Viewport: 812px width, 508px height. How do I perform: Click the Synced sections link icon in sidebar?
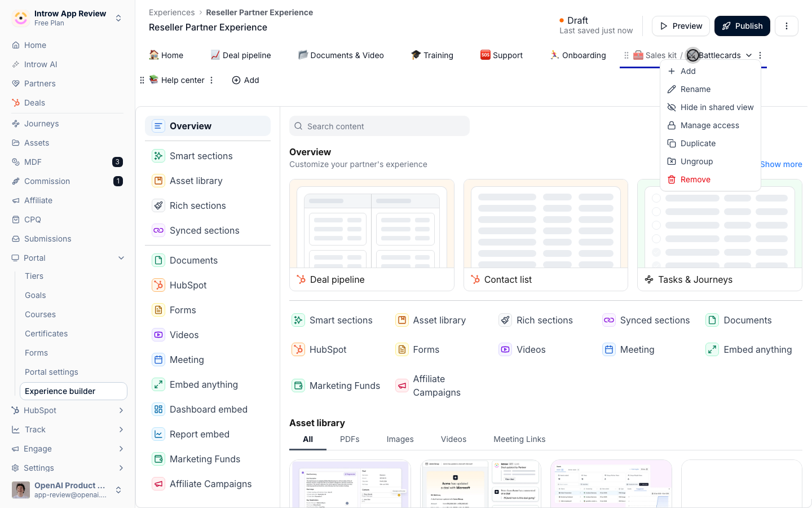[x=158, y=230]
